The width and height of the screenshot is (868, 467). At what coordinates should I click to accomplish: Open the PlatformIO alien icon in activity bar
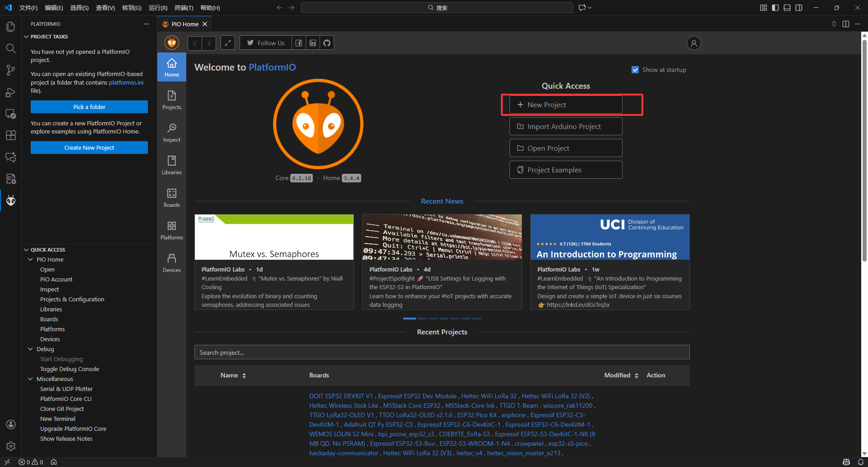coord(11,200)
